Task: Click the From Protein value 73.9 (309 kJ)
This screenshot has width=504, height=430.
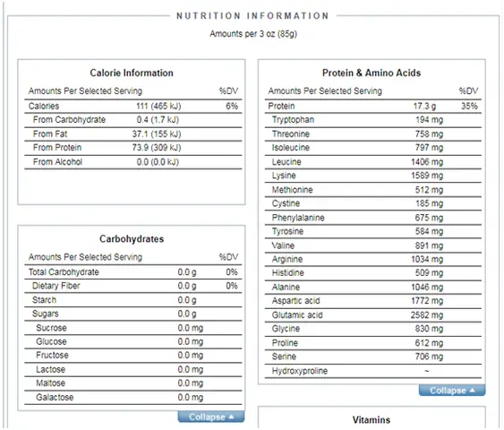Action: 157,147
